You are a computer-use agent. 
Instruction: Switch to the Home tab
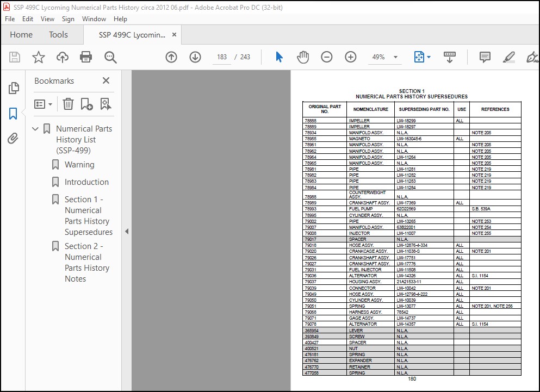tap(21, 34)
